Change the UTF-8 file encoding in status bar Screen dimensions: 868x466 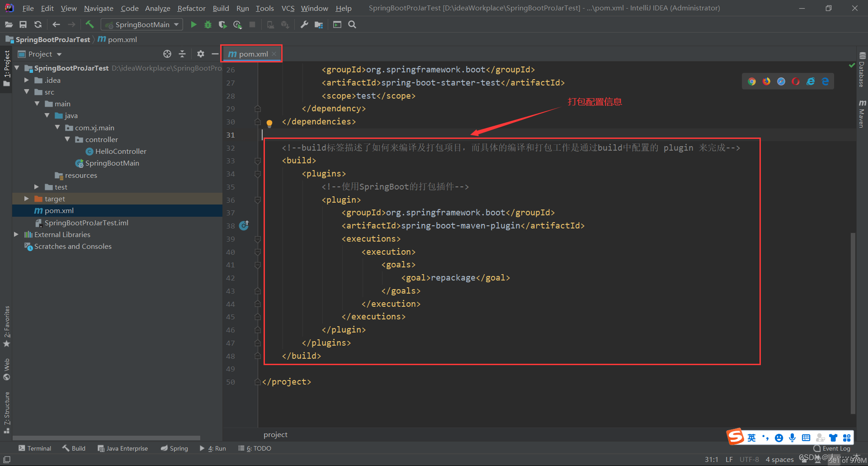point(749,459)
